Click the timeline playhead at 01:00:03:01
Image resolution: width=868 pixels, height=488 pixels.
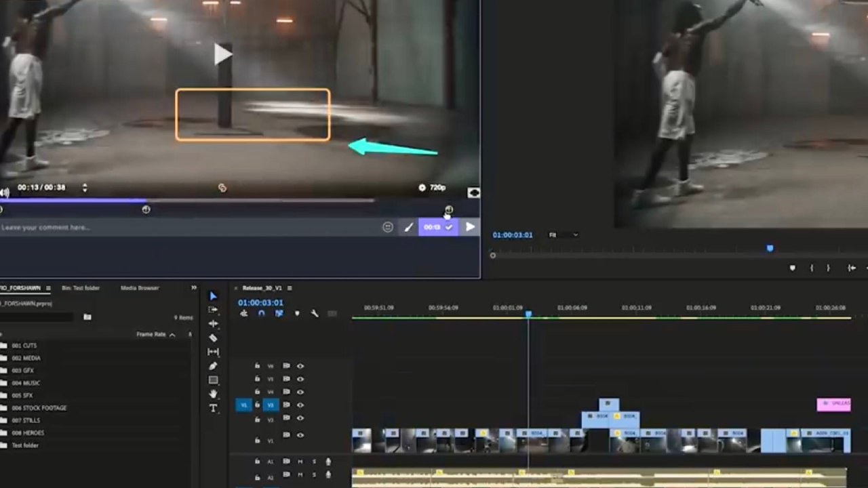coord(528,314)
